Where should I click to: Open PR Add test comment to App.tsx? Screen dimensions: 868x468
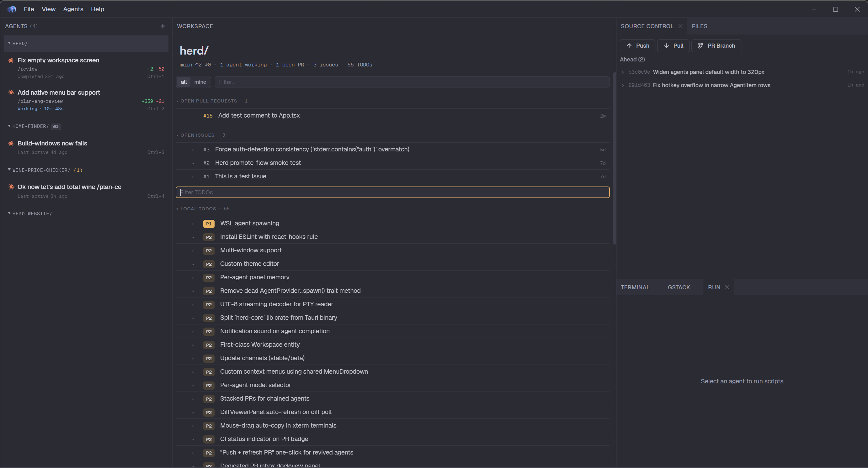[392, 115]
